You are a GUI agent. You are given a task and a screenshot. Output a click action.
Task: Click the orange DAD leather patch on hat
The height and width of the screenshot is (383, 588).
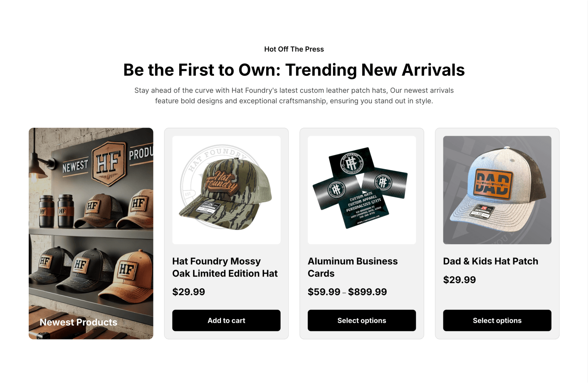point(493,184)
